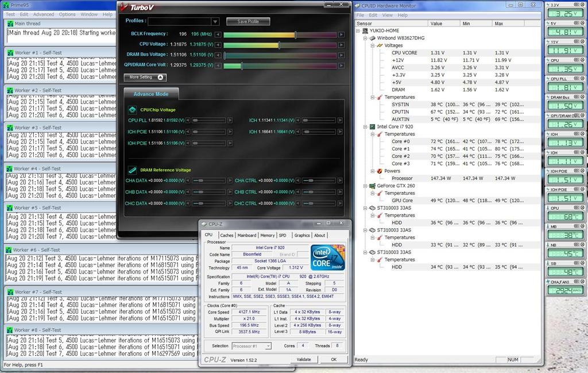Open the Profiles dropdown in TurboV
The height and width of the screenshot is (373, 588).
[x=215, y=22]
